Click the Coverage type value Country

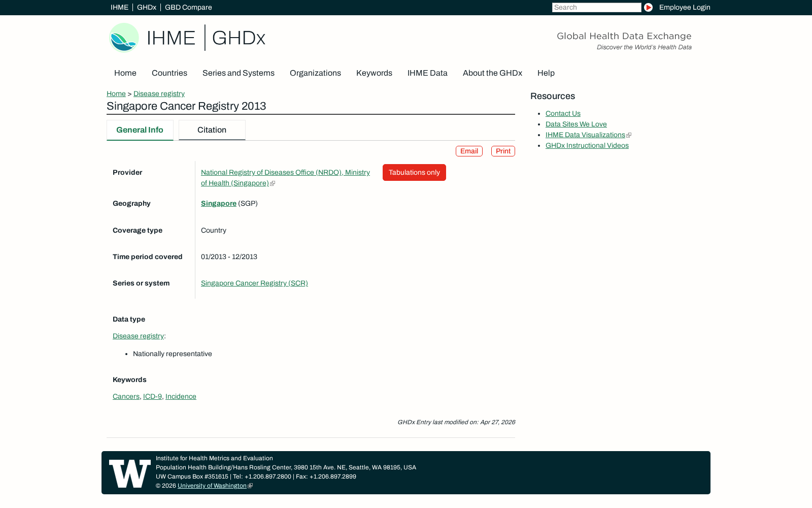(214, 230)
